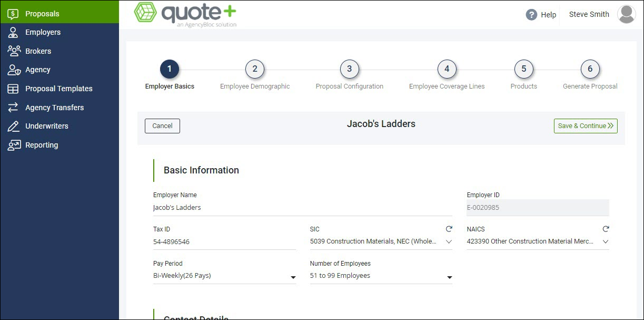644x320 pixels.
Task: Open the Pay Period dropdown
Action: pos(293,277)
